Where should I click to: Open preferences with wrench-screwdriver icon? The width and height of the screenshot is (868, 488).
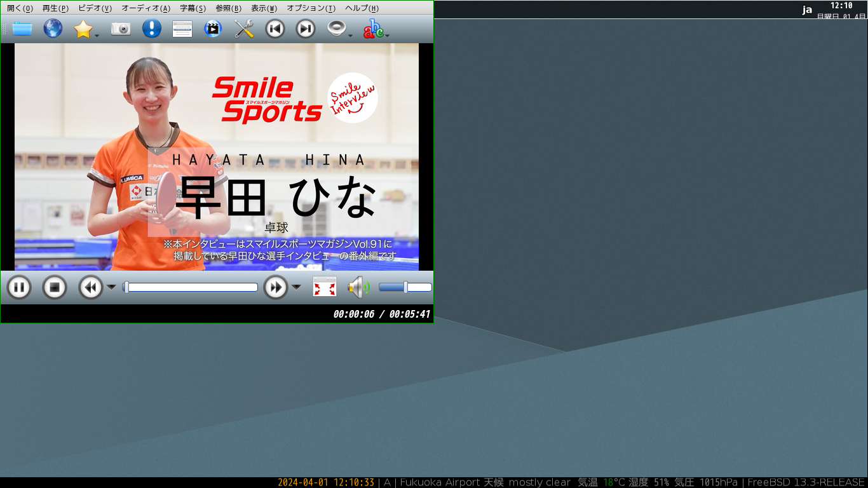point(244,29)
